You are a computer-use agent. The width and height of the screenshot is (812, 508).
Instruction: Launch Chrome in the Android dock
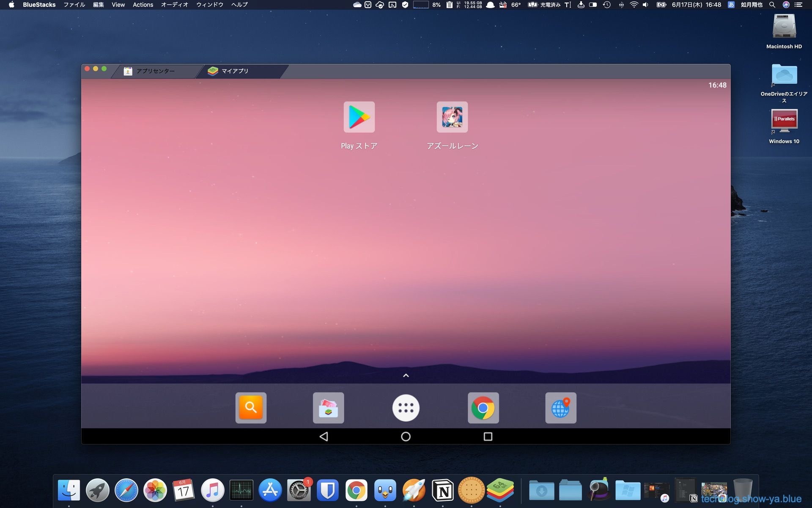[483, 408]
